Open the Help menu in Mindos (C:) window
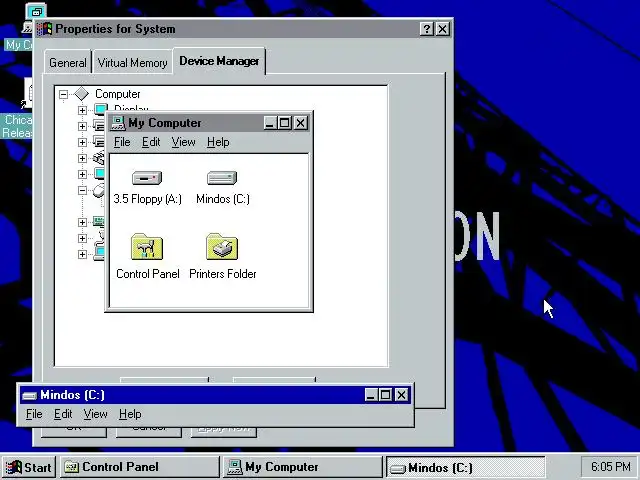 (x=130, y=414)
